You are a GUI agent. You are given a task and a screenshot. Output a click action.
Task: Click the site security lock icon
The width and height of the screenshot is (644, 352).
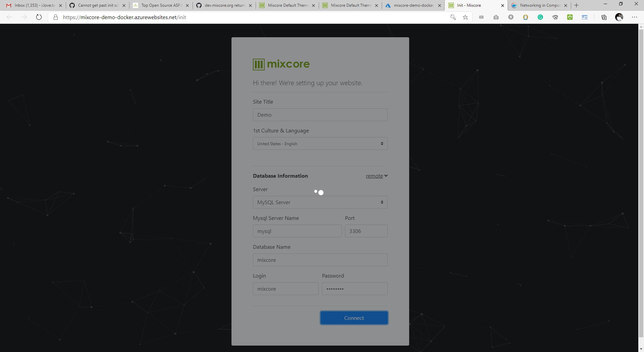click(56, 17)
